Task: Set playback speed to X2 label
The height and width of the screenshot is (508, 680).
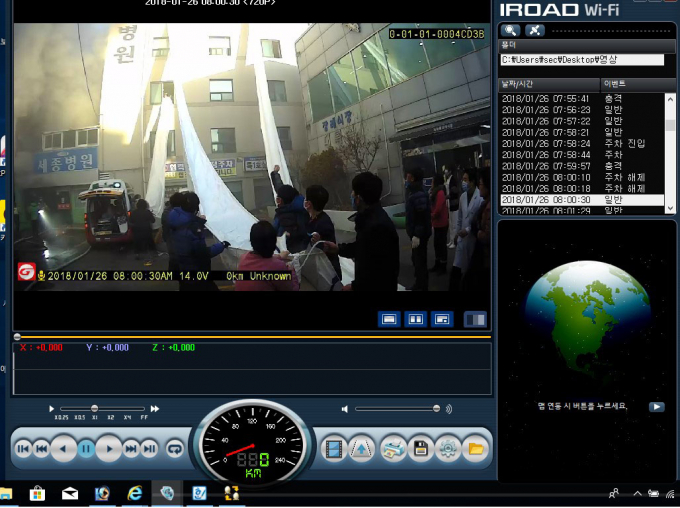Action: coord(111,418)
